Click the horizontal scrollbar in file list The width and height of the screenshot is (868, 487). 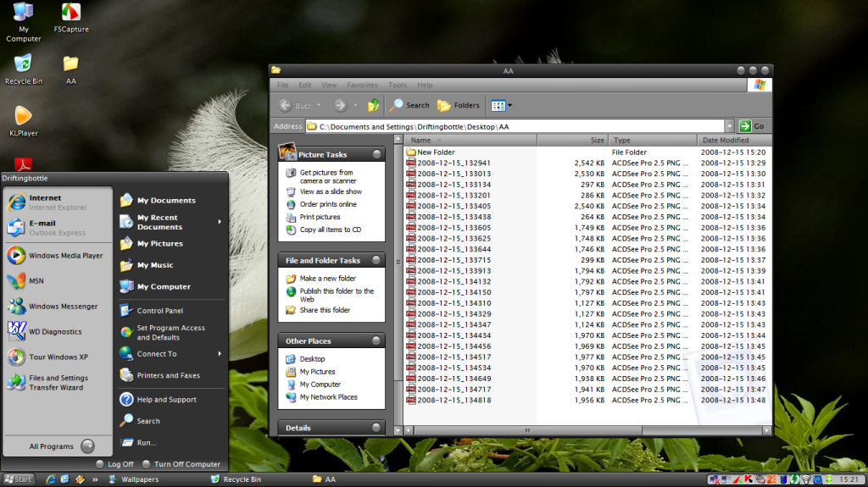[527, 430]
